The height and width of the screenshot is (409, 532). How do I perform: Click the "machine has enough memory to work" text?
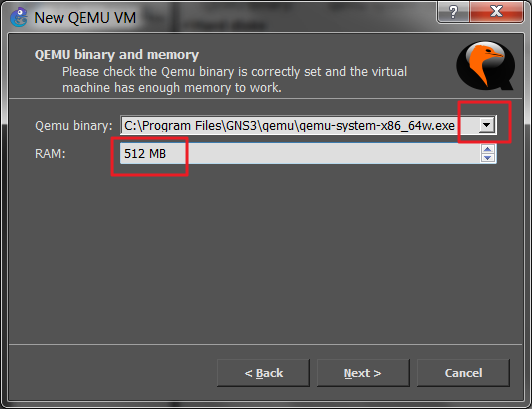click(x=172, y=88)
